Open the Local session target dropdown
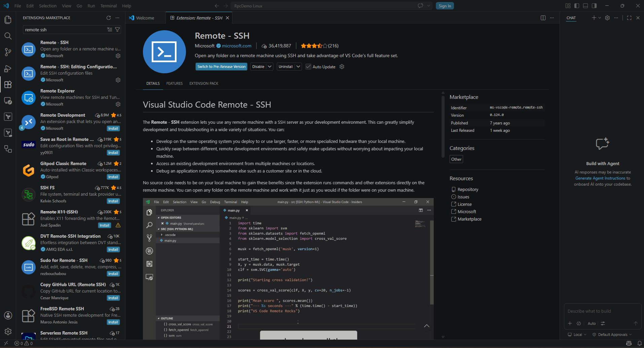The width and height of the screenshot is (644, 348). tap(577, 335)
